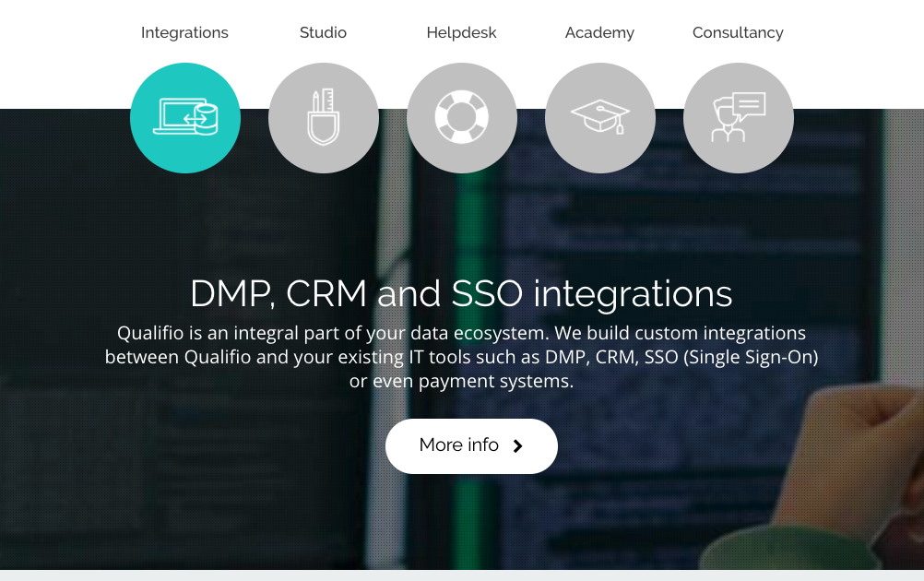Choose the Academy graduation cap icon
The width and height of the screenshot is (924, 581).
click(600, 118)
